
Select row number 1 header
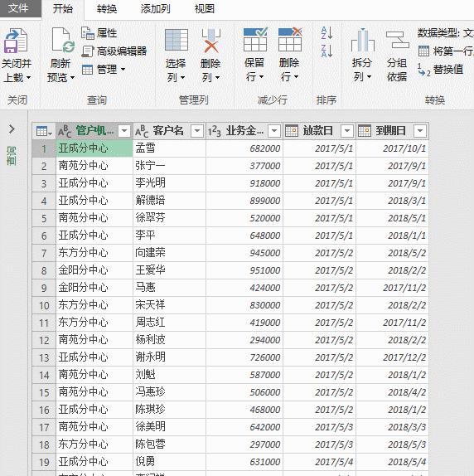tap(44, 148)
